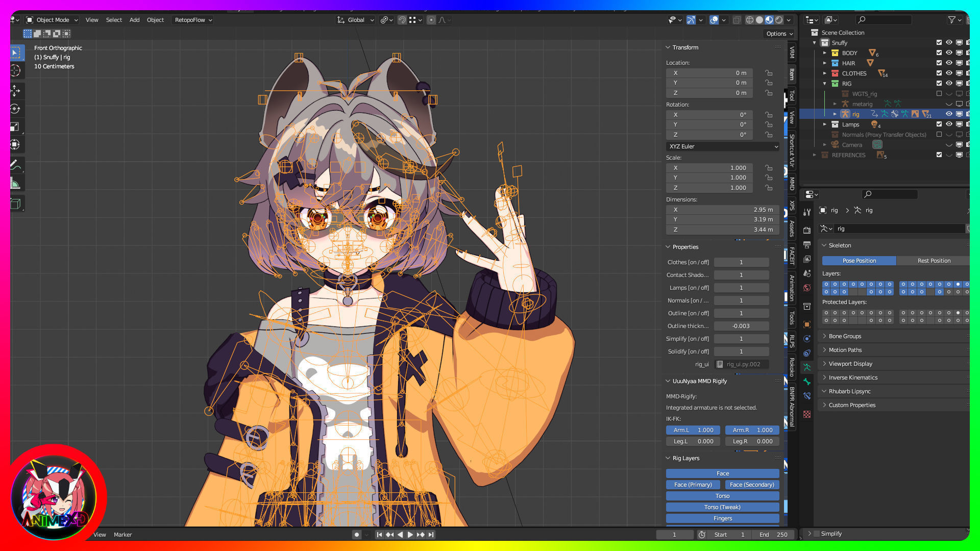
Task: Expand the BODY collection
Action: [825, 53]
